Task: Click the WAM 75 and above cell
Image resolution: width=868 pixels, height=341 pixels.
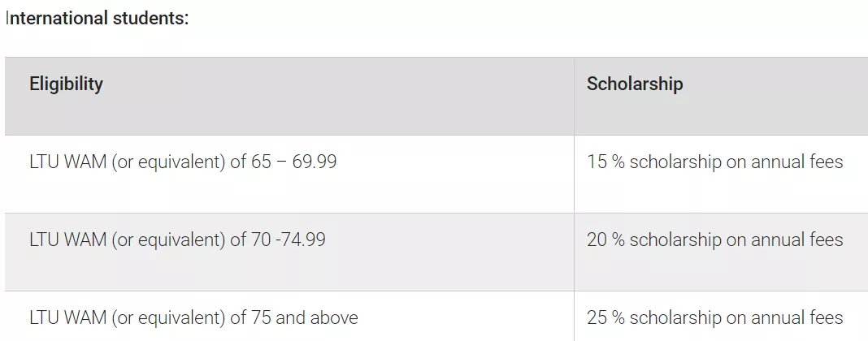Action: pyautogui.click(x=193, y=317)
